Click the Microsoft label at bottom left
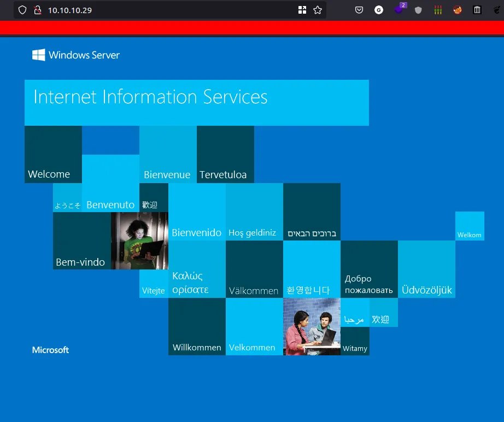 coord(50,350)
